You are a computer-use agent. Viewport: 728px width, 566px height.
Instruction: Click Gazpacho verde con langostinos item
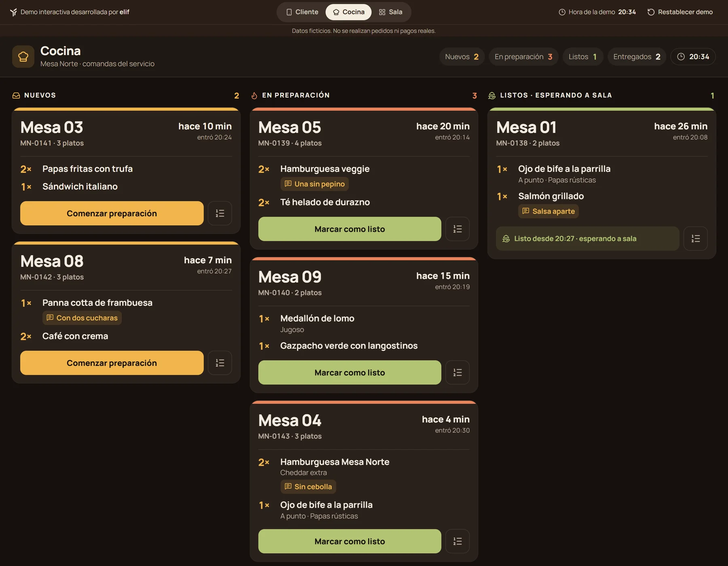pos(349,346)
